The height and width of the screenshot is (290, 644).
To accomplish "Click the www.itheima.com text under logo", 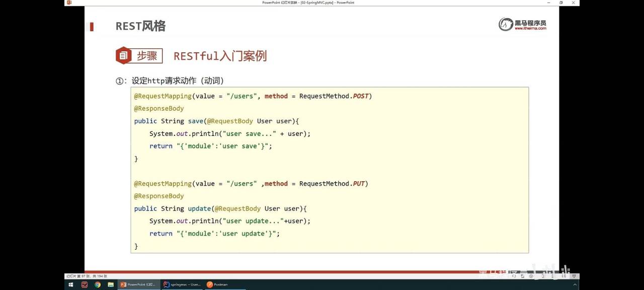I will coord(530,29).
